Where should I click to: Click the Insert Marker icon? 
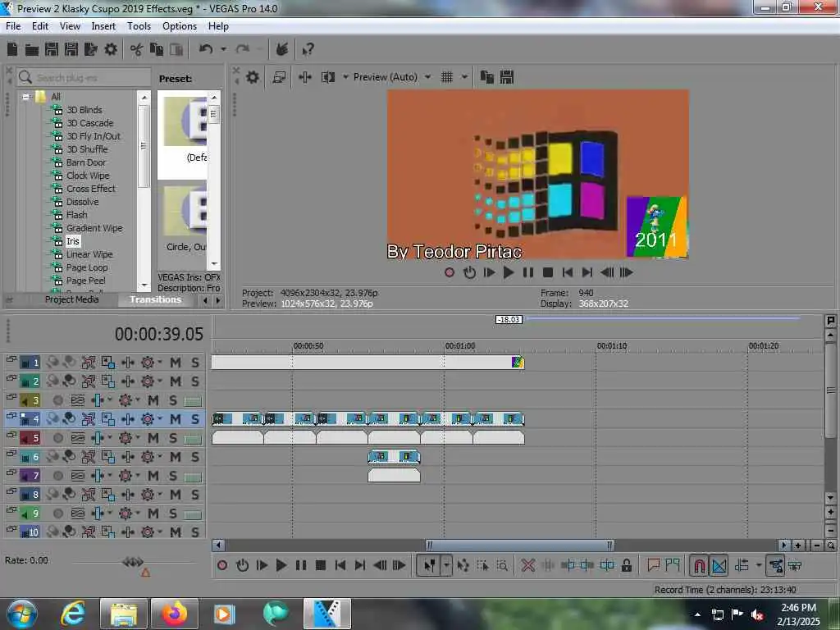[x=653, y=565]
